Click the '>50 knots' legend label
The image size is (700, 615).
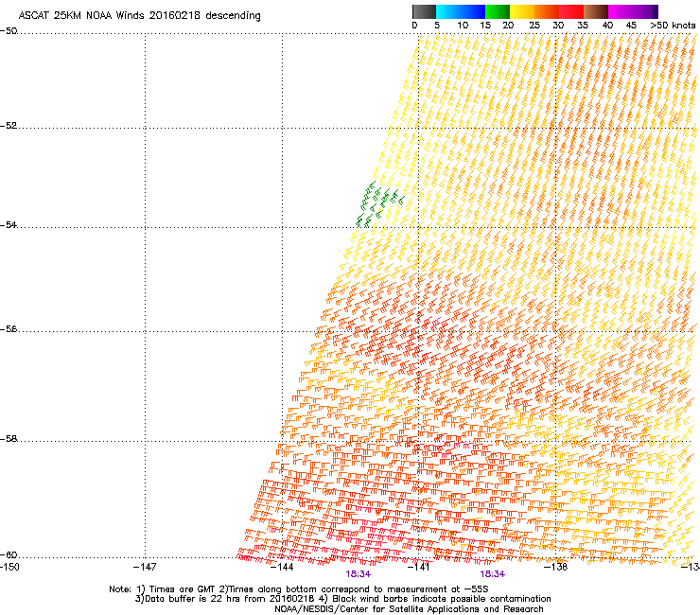click(x=673, y=26)
